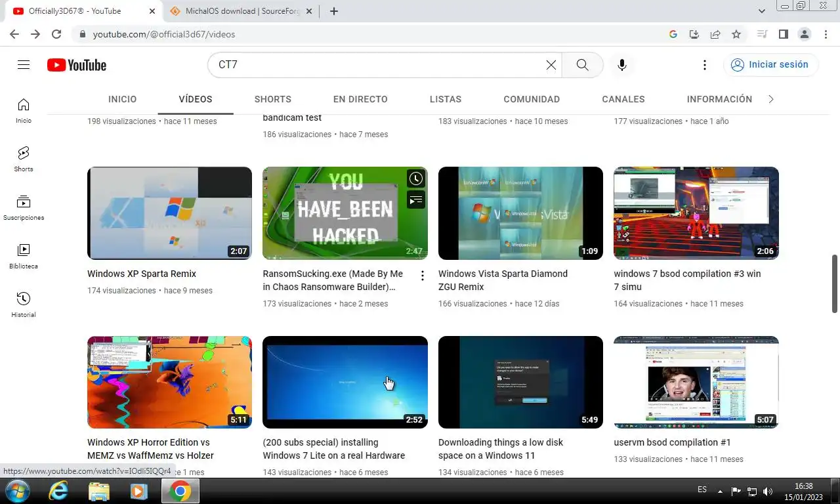
Task: Click the install app icon in address bar
Action: (x=694, y=34)
